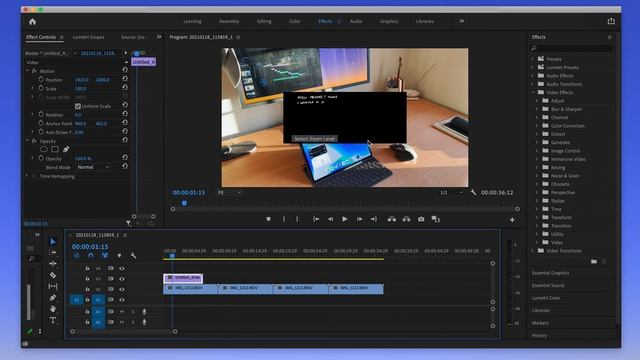Export a frame with the camera icon
The height and width of the screenshot is (360, 640).
pyautogui.click(x=421, y=219)
